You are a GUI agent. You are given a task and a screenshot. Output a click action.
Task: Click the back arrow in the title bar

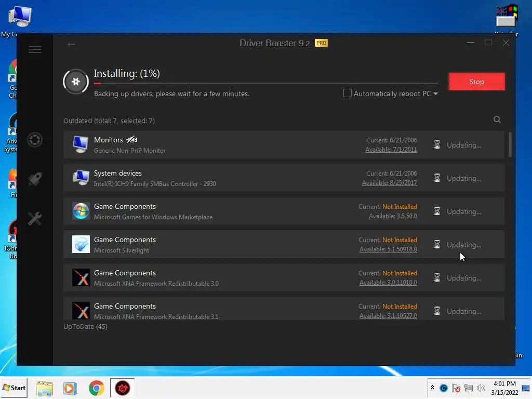click(x=71, y=45)
